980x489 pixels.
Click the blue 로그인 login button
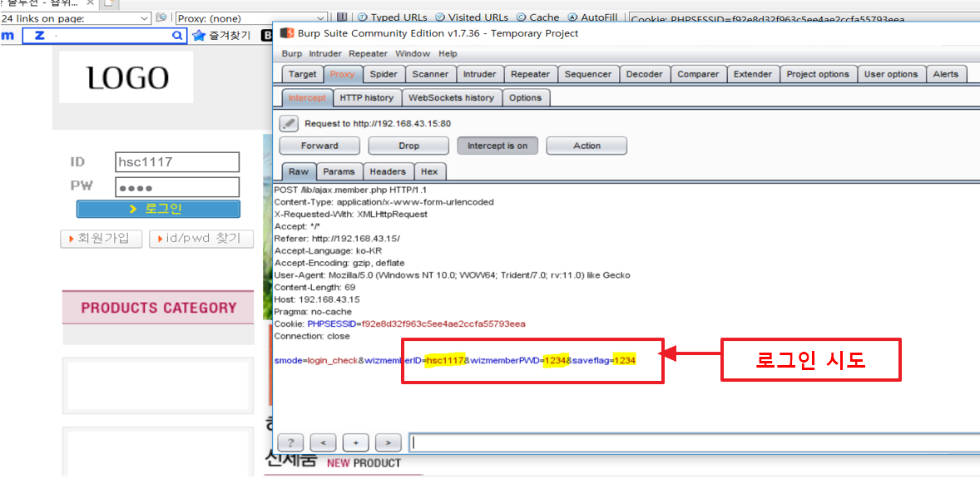coord(158,210)
